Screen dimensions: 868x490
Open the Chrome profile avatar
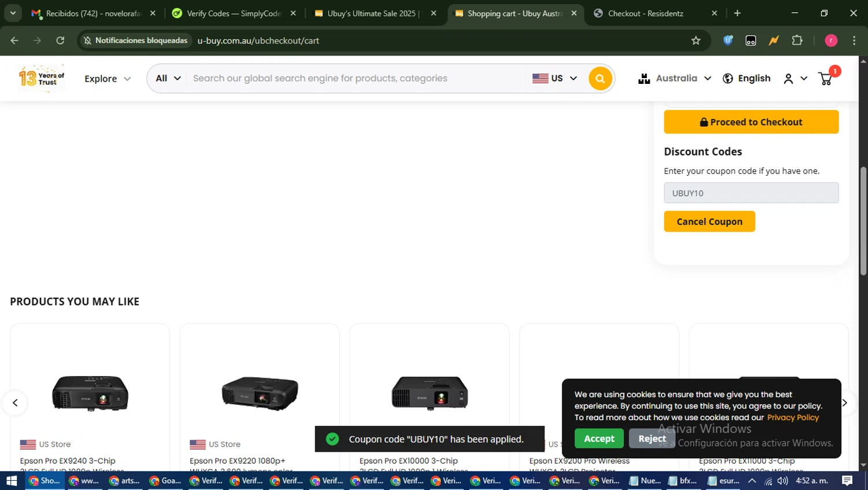click(x=831, y=40)
